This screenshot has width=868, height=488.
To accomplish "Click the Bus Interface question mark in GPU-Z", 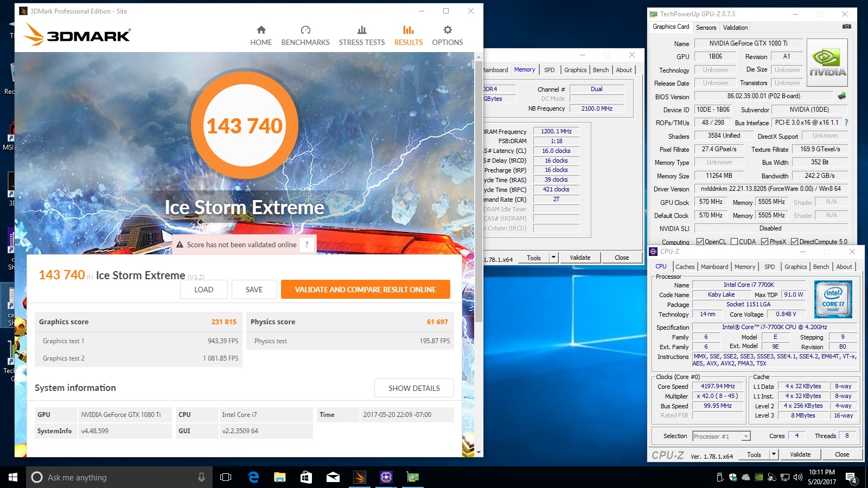I will tap(846, 123).
